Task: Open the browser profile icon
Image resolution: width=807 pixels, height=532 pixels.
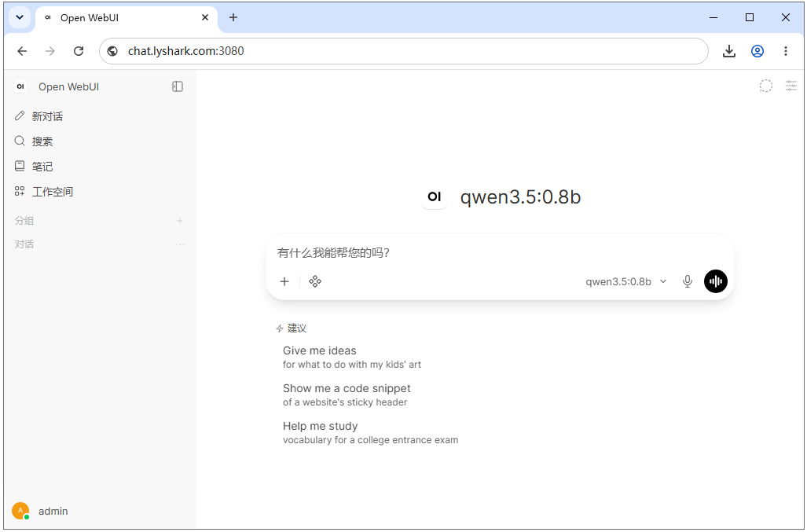Action: (757, 51)
